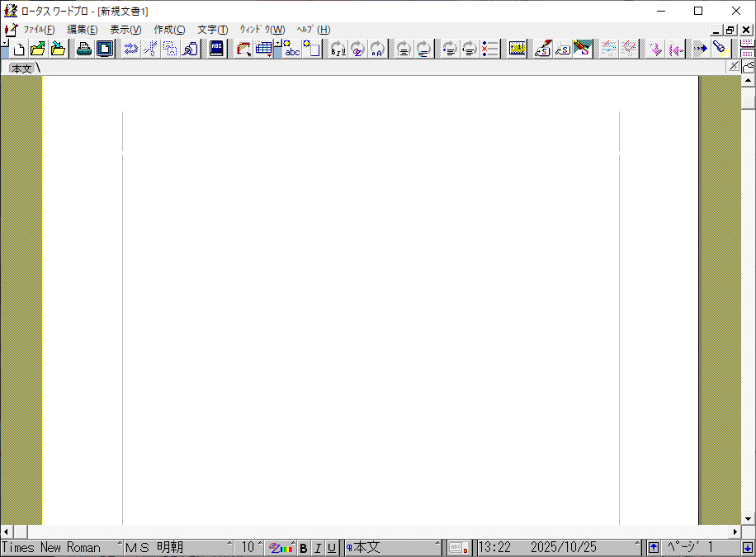Screen dimensions: 756x557
Task: Click the create table grid icon
Action: (x=264, y=49)
